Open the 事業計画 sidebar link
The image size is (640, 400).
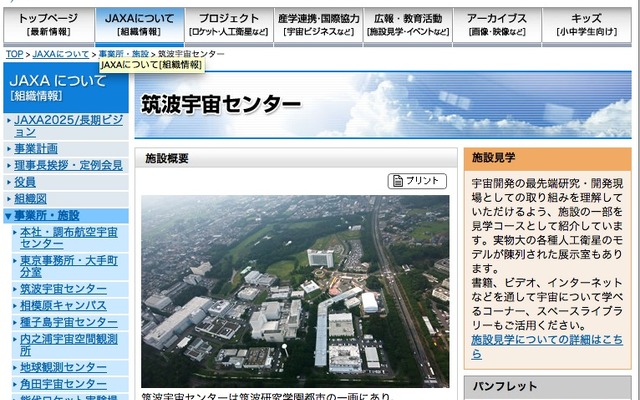(36, 149)
